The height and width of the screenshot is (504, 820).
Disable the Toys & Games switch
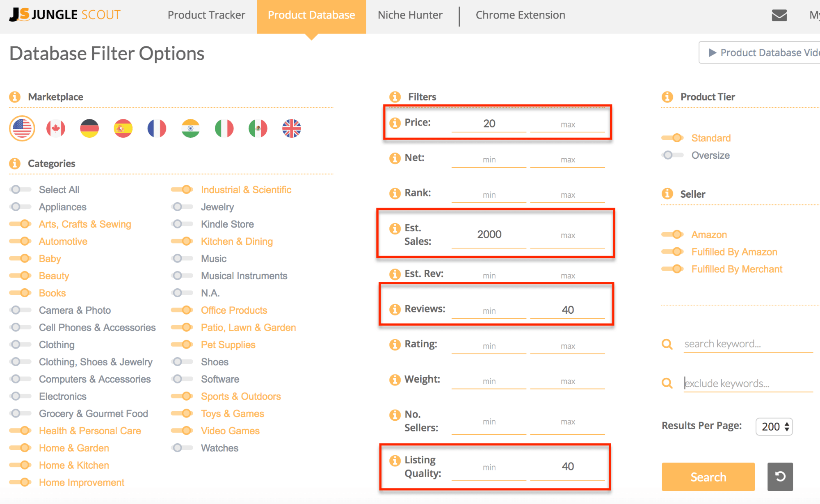point(182,413)
